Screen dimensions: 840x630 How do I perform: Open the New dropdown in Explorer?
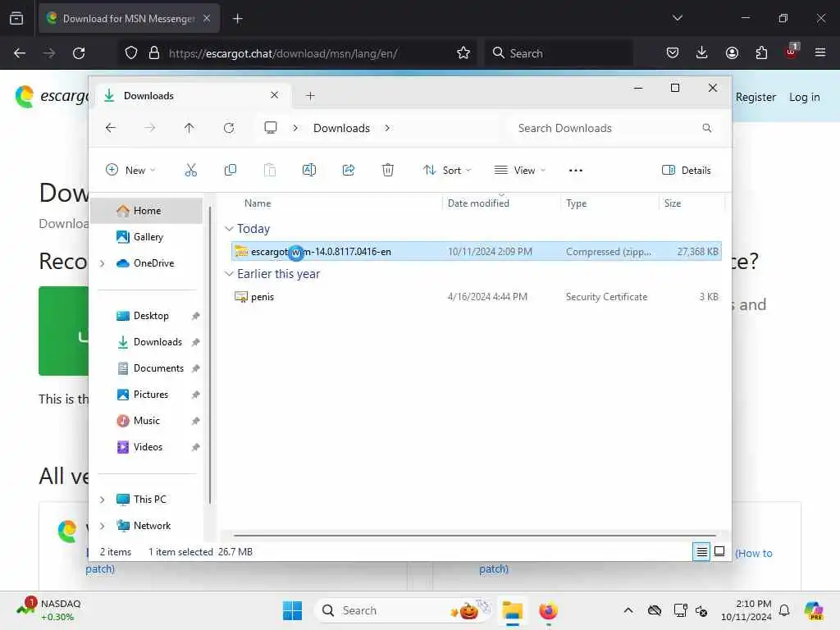point(130,171)
